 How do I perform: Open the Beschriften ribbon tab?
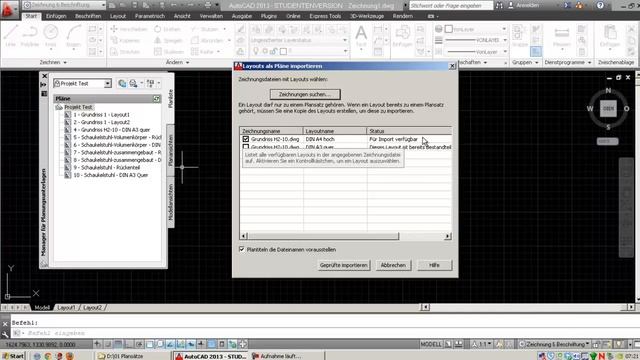point(88,16)
